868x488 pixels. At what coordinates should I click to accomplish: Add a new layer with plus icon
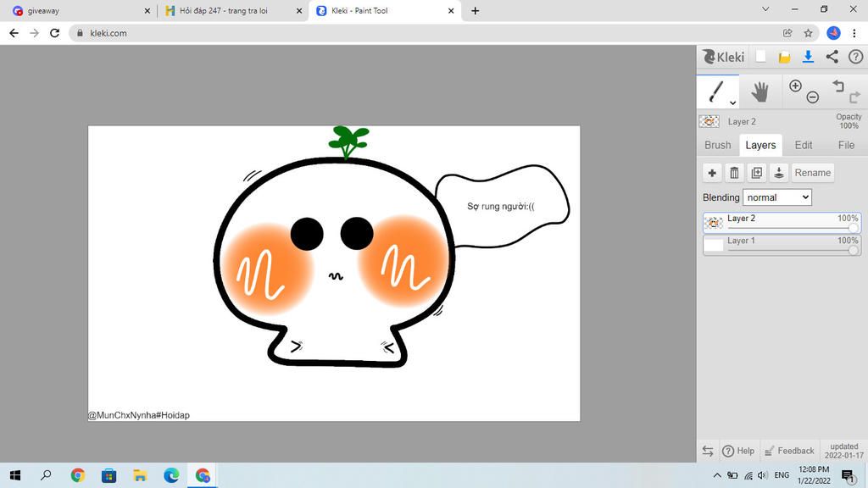pos(712,173)
